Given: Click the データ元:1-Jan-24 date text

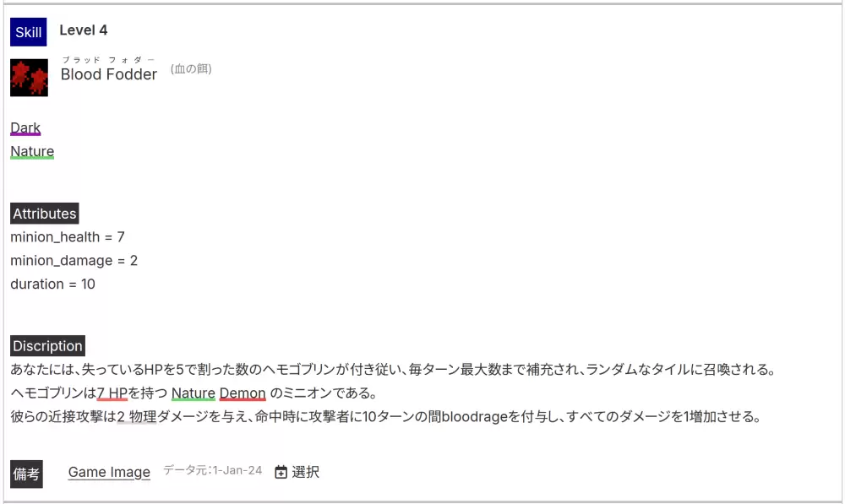Looking at the screenshot, I should [213, 470].
